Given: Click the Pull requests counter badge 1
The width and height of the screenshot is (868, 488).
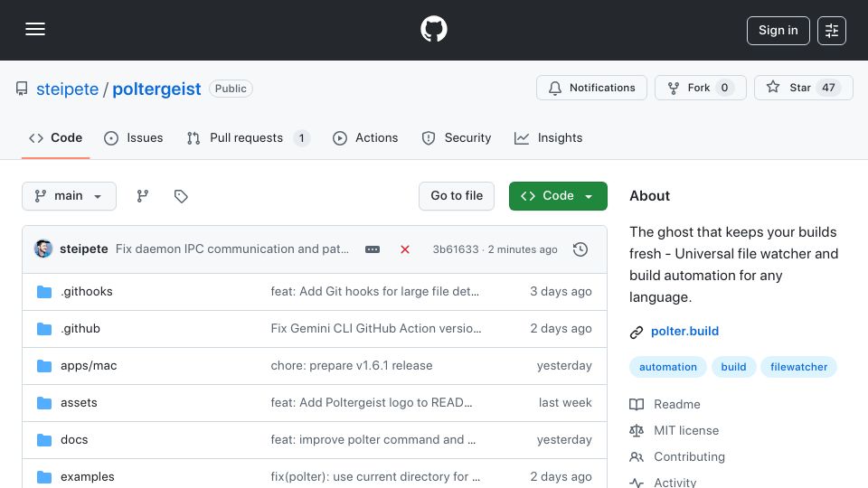Looking at the screenshot, I should coord(301,138).
